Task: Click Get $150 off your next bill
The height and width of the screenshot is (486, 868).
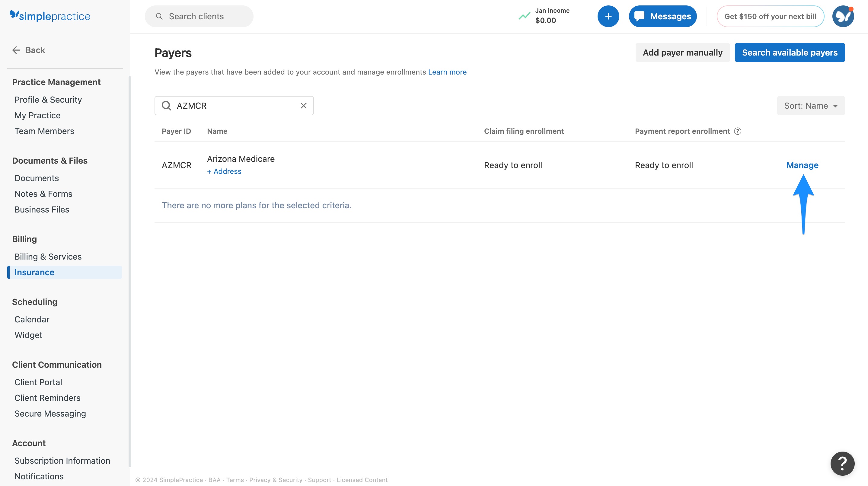Action: [x=771, y=16]
